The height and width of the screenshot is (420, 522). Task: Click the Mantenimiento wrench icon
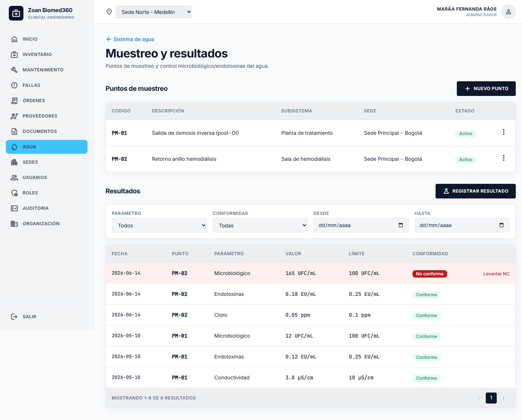pyautogui.click(x=14, y=70)
